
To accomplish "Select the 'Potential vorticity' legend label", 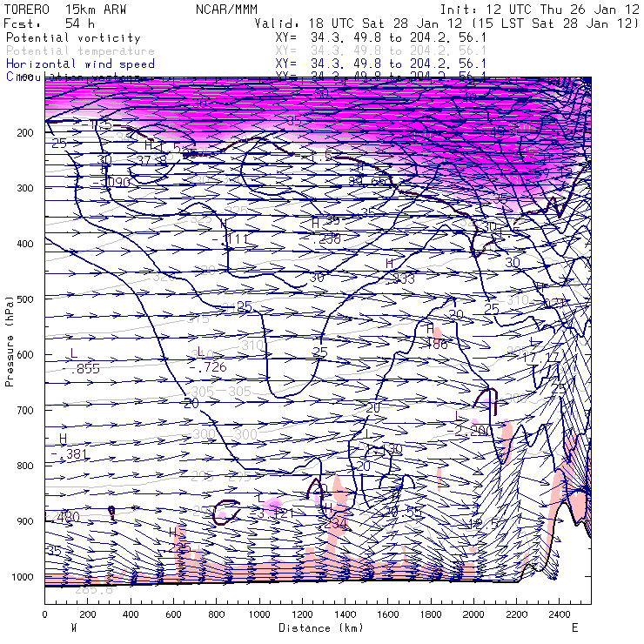I will [73, 37].
